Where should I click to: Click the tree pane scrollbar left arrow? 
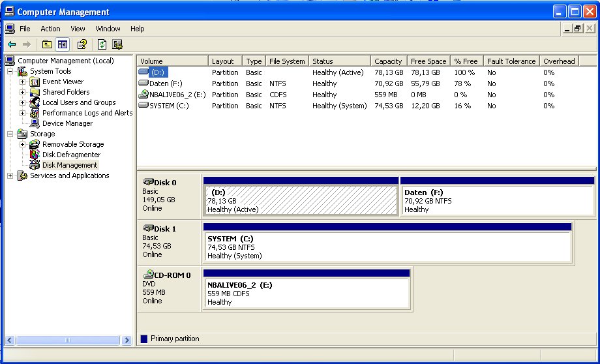(x=10, y=340)
